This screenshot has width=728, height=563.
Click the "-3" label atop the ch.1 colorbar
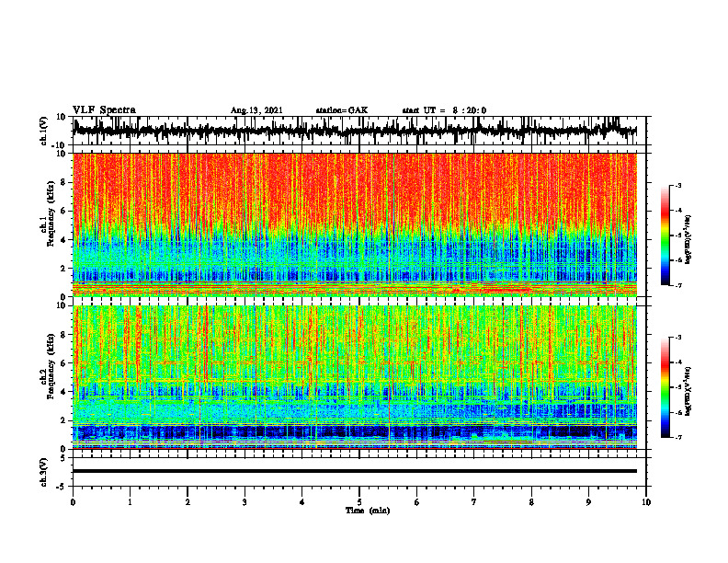pos(678,185)
